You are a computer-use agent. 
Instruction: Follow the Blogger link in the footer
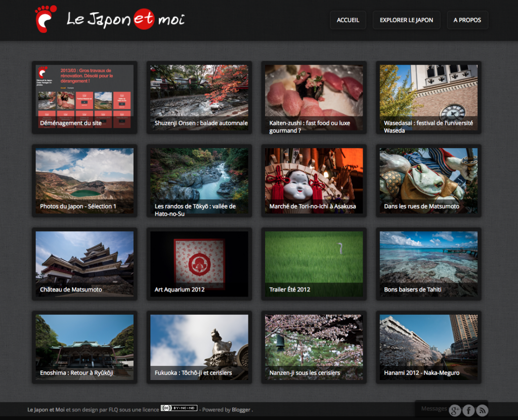coord(241,410)
